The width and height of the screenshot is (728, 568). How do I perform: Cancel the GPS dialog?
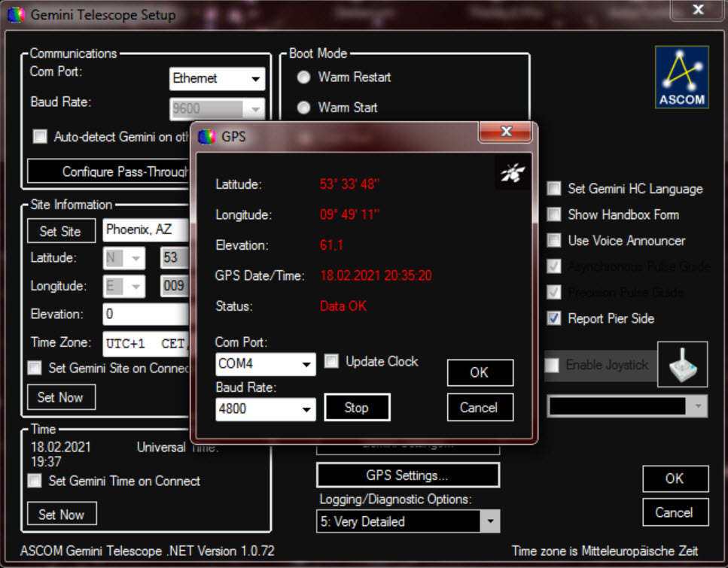tap(480, 408)
